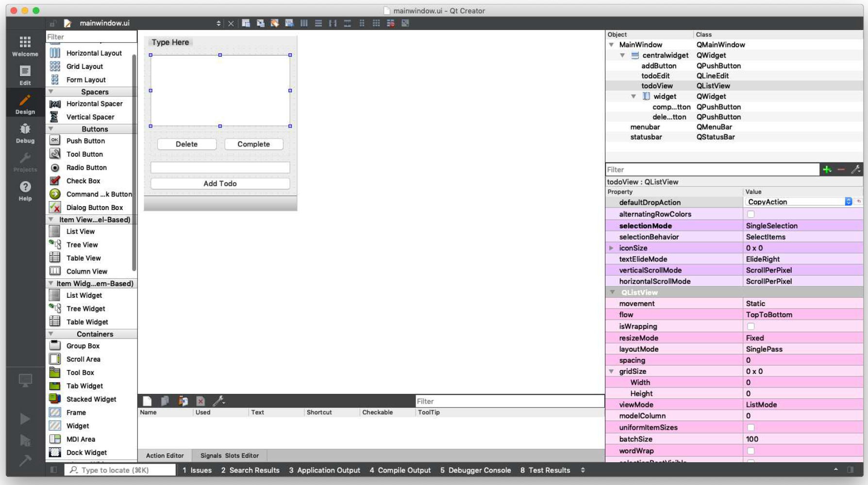Click the todo line edit on form
The width and height of the screenshot is (868, 485).
click(x=220, y=167)
